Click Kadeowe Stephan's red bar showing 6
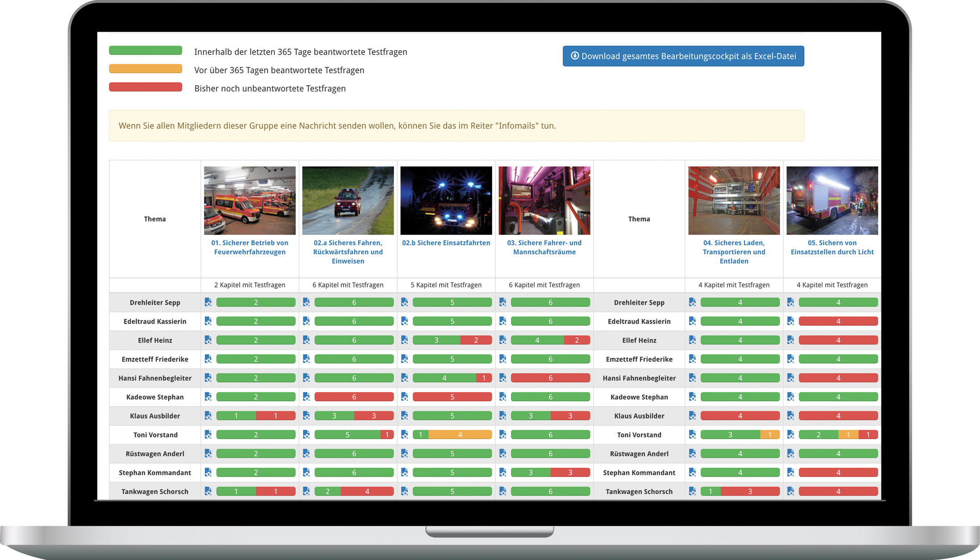 (x=354, y=397)
